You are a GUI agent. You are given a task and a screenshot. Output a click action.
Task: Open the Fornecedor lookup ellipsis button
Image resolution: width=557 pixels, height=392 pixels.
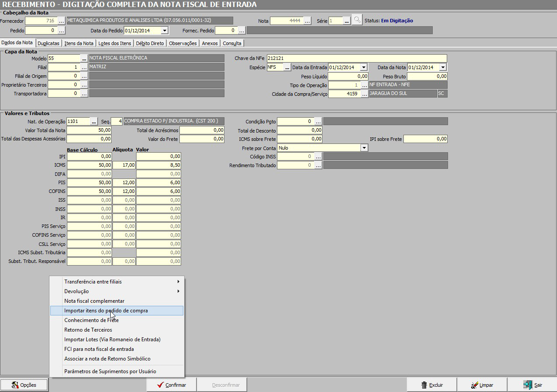pos(61,21)
